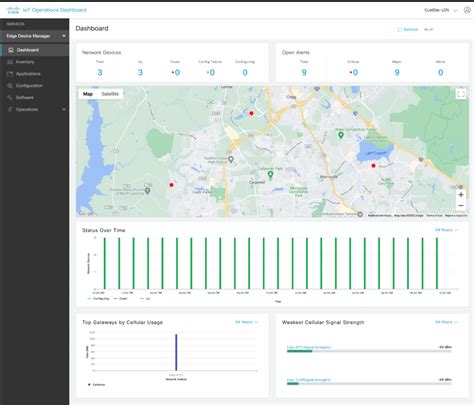The height and width of the screenshot is (405, 474).
Task: Toggle the Cellular series in the usage legend
Action: pyautogui.click(x=96, y=385)
